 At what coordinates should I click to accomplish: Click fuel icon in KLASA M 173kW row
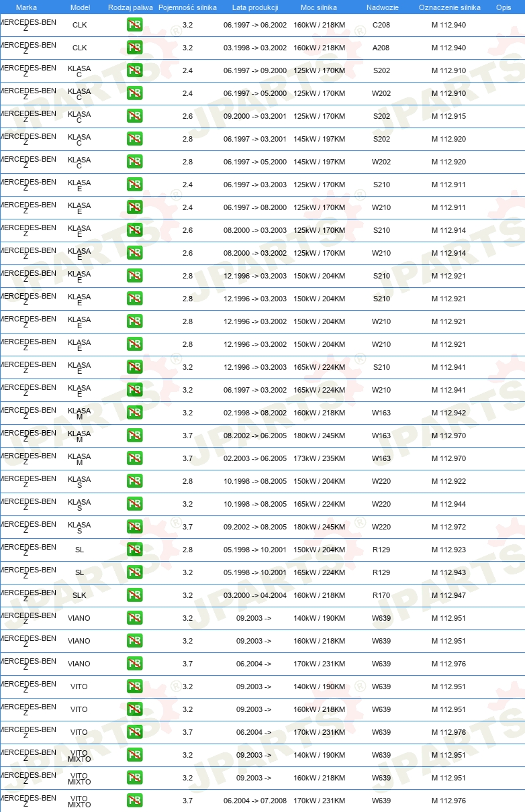(x=134, y=459)
